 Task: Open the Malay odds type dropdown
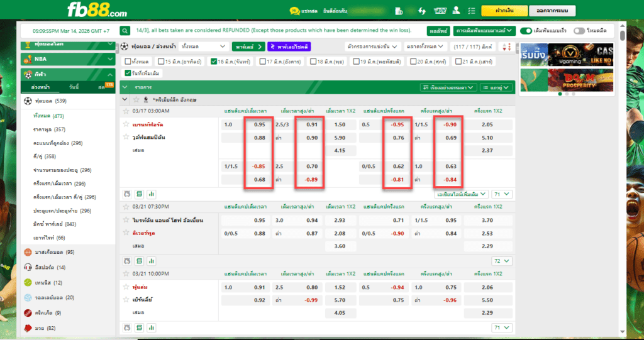tap(484, 31)
